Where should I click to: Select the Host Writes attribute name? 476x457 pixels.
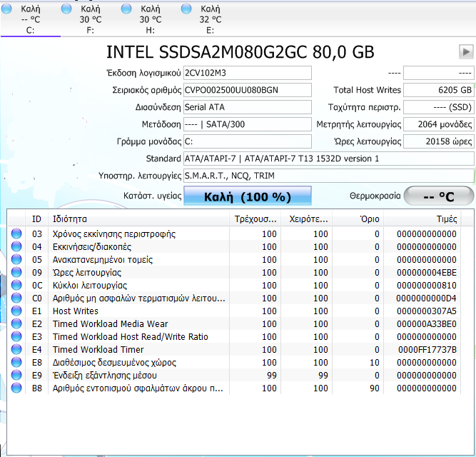[75, 311]
